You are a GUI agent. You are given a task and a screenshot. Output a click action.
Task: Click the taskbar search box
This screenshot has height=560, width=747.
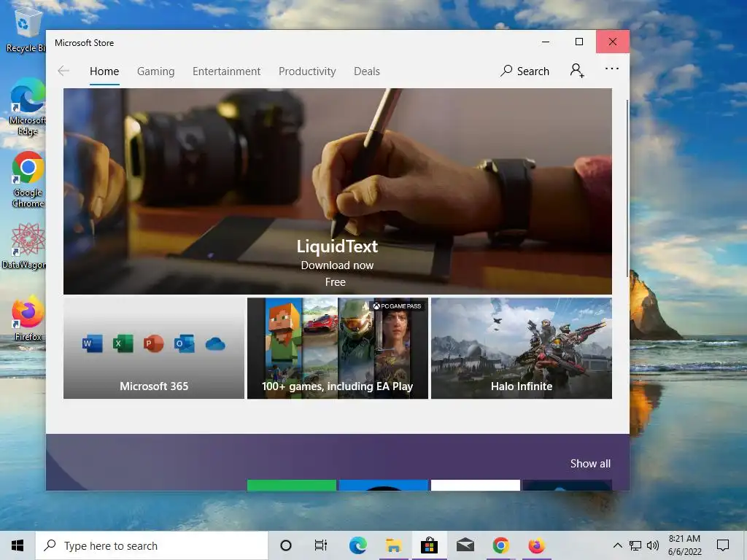152,545
